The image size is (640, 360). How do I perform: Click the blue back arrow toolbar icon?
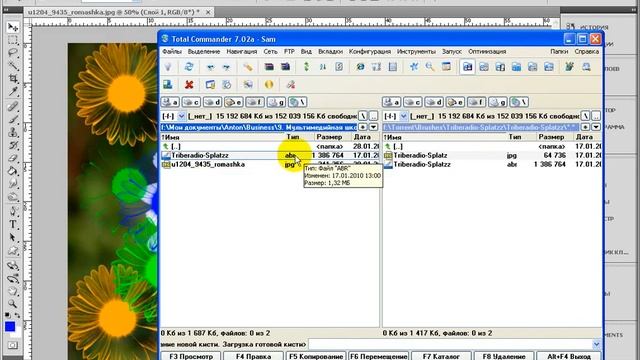[210, 67]
